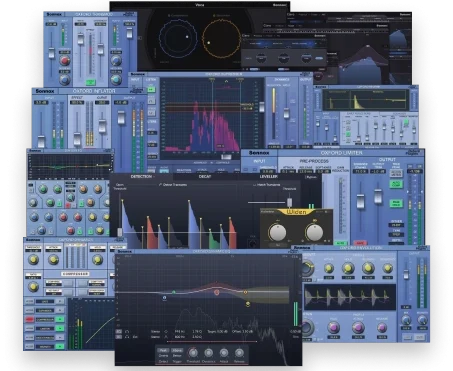Click the Envolution output fader handle

click(406, 274)
